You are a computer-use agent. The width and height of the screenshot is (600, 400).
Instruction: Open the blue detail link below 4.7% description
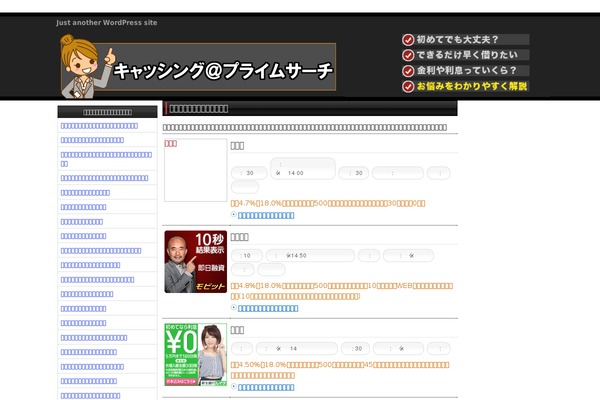[x=266, y=216]
